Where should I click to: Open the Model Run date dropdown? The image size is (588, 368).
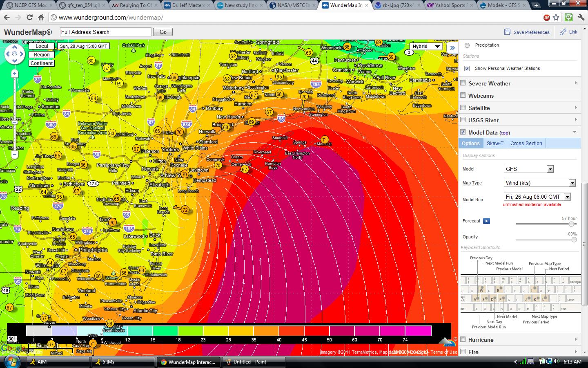(x=537, y=197)
